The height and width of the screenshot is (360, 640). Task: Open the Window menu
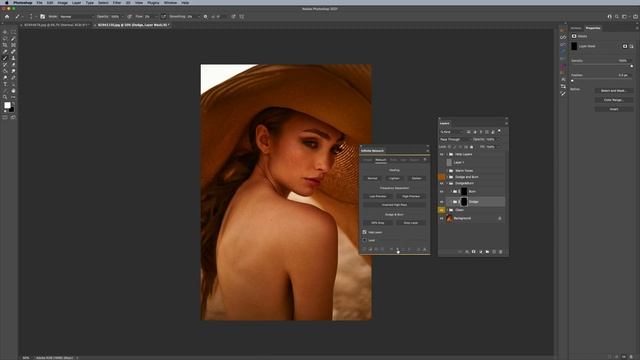(x=170, y=2)
